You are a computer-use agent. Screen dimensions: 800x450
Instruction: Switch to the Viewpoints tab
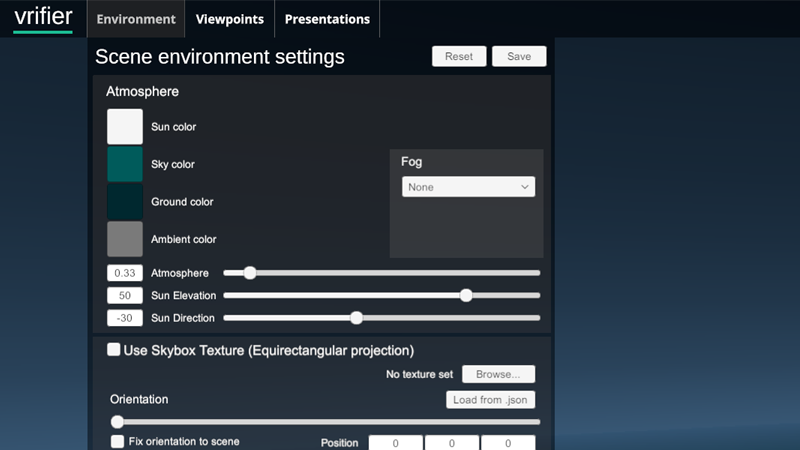(x=230, y=19)
